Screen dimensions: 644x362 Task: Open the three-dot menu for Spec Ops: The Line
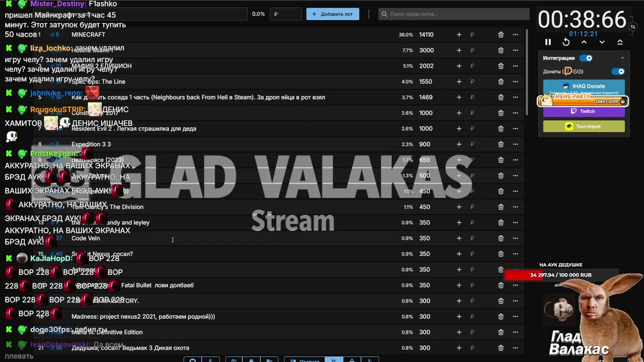point(515,81)
